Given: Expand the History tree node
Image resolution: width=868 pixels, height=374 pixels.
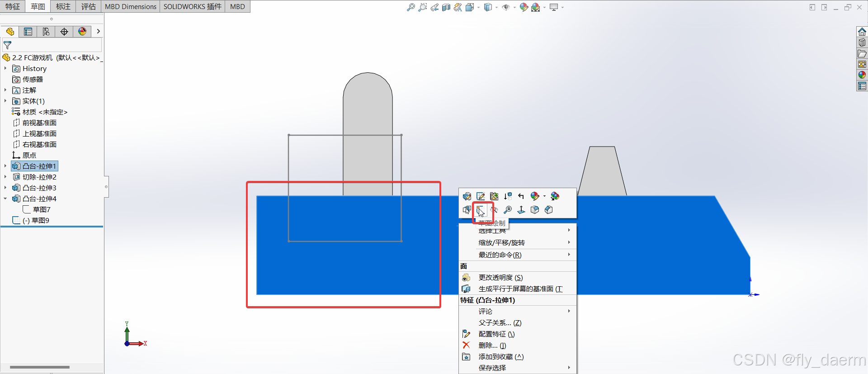Looking at the screenshot, I should click(5, 68).
